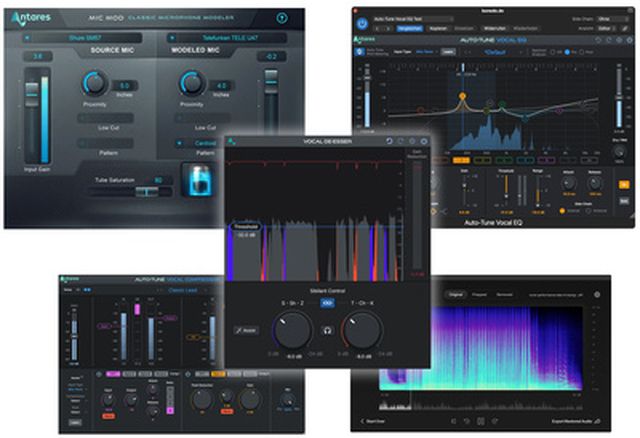Select the green band tab below EQ graph
640x438 pixels.
[504, 160]
